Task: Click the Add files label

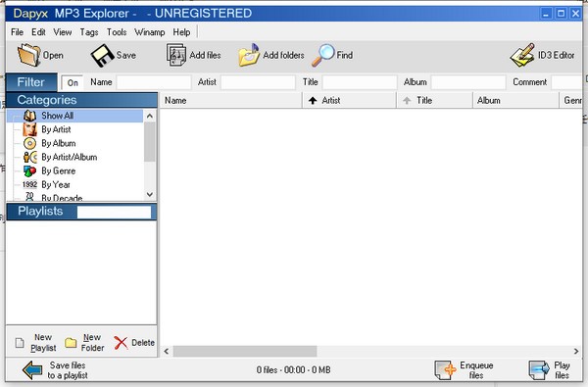Action: pos(205,55)
